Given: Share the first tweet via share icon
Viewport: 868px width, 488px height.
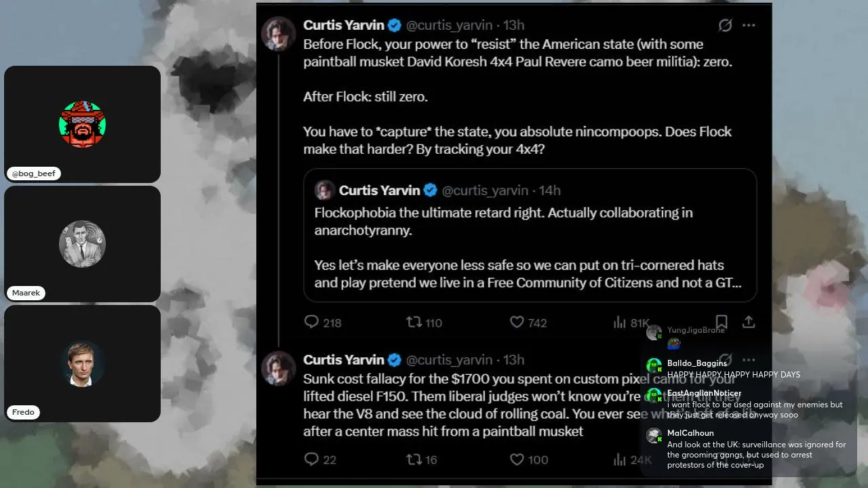Looking at the screenshot, I should [749, 322].
